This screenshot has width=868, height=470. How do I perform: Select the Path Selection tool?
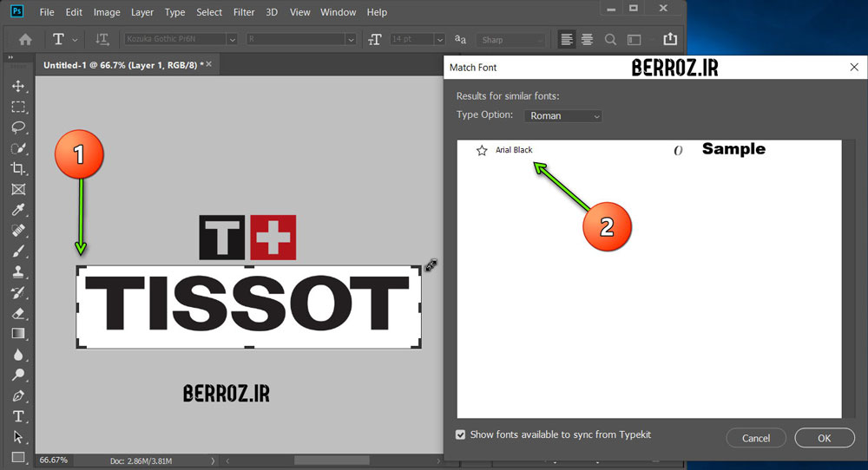click(x=18, y=437)
